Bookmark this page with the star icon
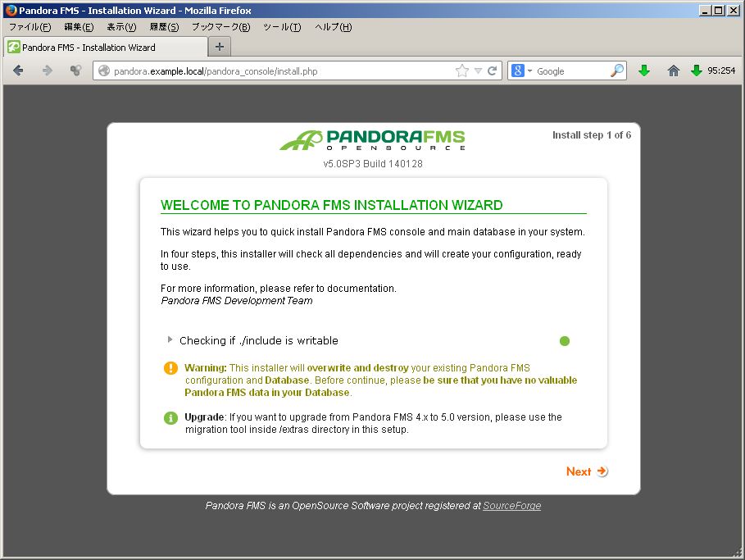 point(461,71)
